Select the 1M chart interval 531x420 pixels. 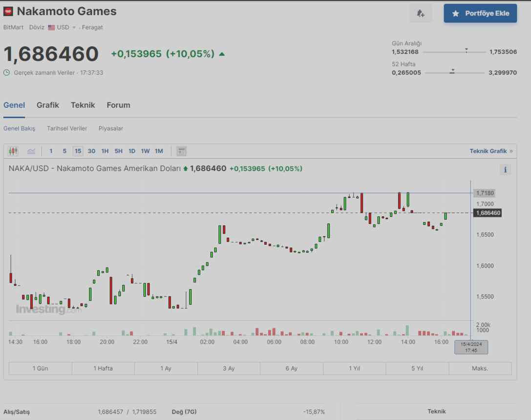coord(159,151)
